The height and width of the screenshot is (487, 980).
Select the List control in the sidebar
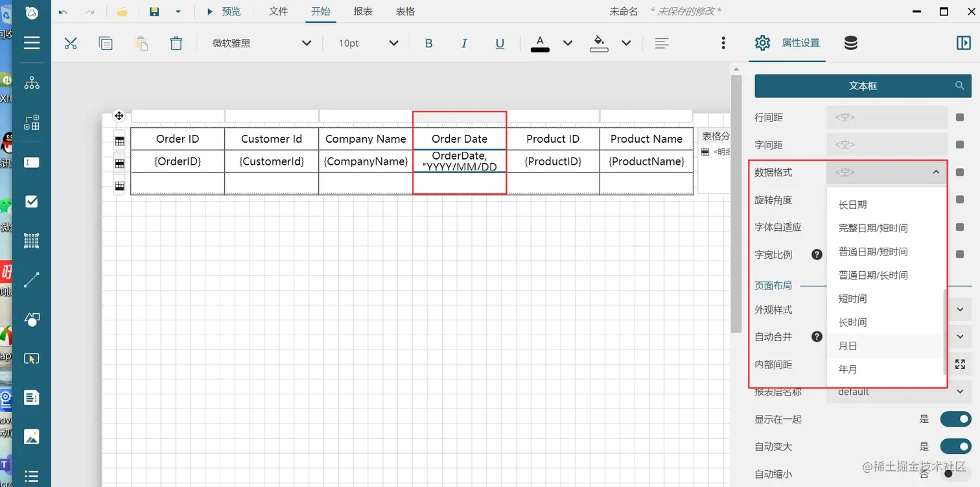point(32,475)
